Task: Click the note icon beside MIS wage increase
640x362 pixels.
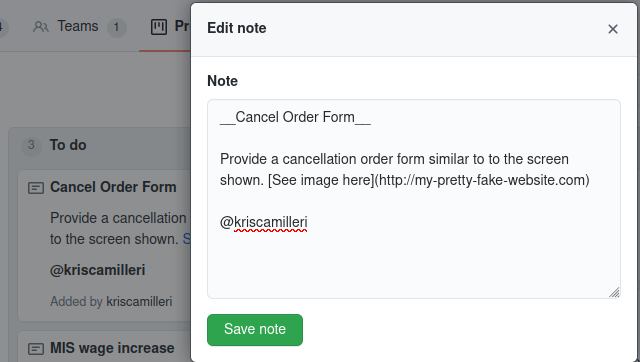Action: (x=36, y=349)
